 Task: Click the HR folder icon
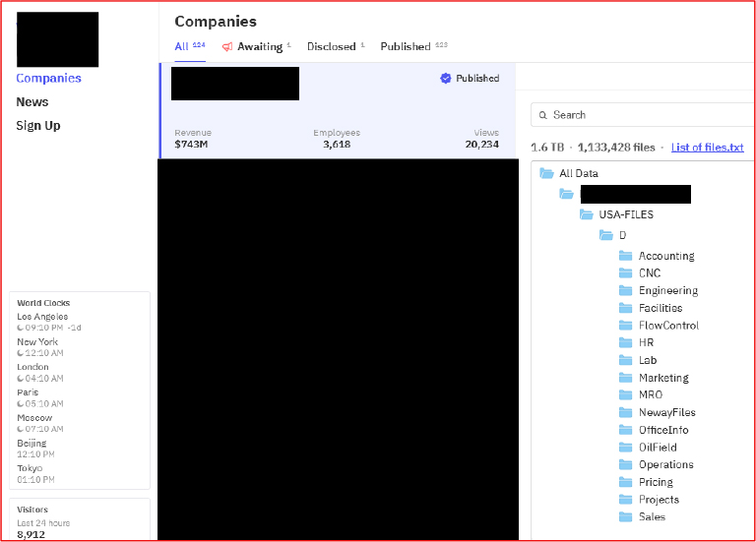pyautogui.click(x=625, y=342)
